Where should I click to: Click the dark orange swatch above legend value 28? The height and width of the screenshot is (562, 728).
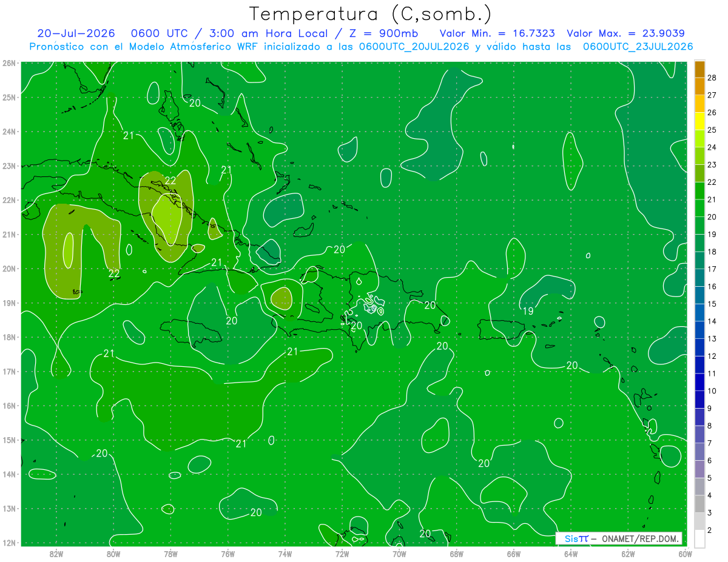[x=699, y=69]
